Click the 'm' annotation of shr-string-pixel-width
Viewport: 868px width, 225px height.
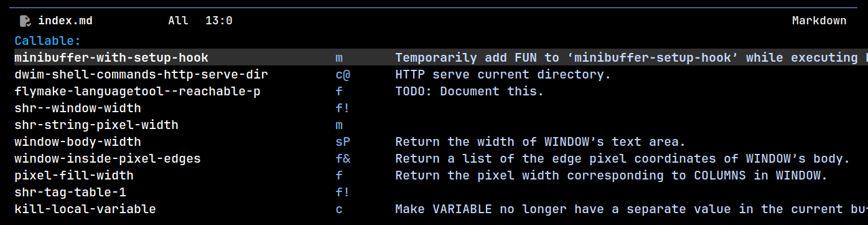coord(339,125)
